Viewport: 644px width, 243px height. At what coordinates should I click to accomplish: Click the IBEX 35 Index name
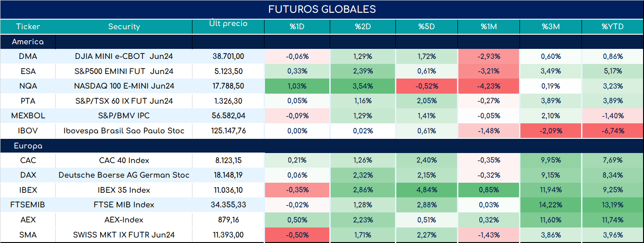click(x=124, y=190)
